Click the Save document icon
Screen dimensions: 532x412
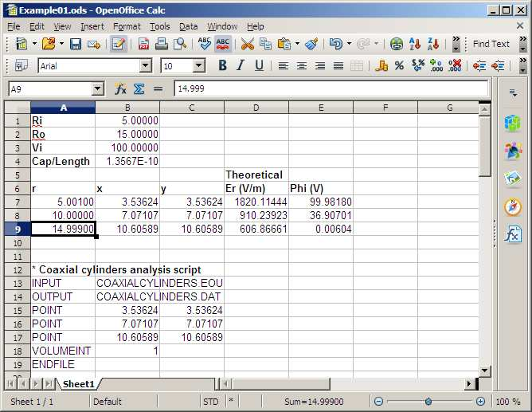76,44
